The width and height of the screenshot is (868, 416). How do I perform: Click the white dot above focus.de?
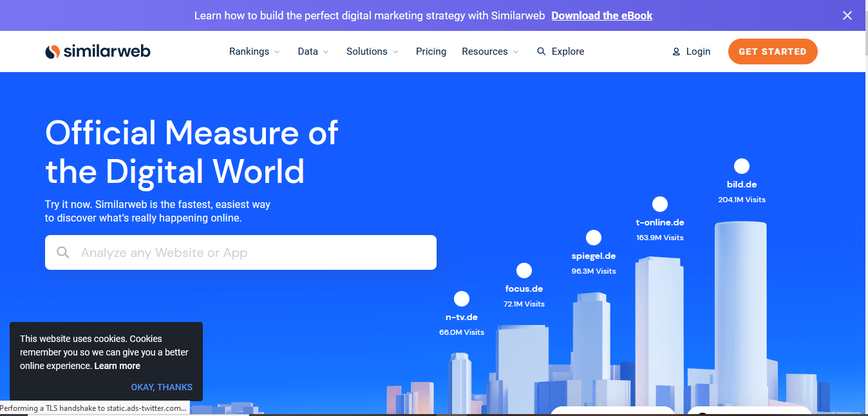click(524, 270)
